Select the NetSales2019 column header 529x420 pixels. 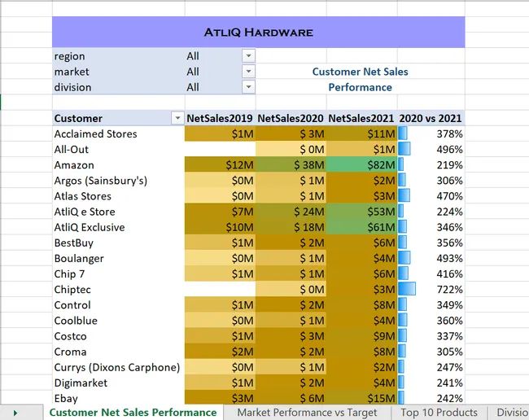coord(220,118)
